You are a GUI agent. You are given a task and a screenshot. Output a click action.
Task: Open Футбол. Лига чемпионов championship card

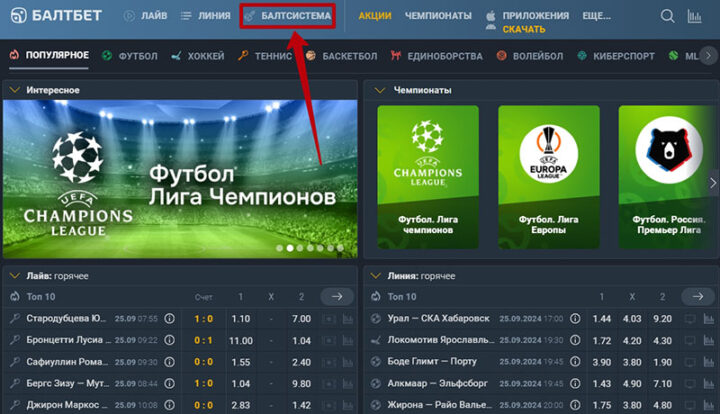tap(428, 177)
